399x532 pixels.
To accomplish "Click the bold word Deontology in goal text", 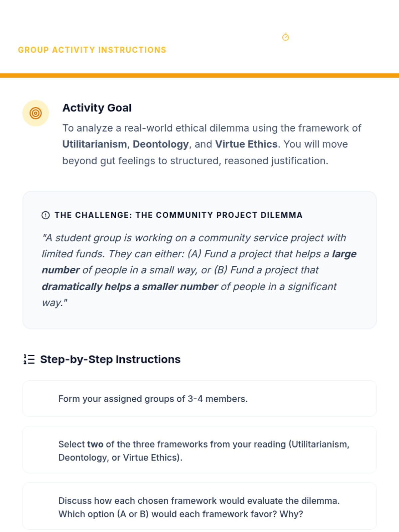I will [x=161, y=144].
